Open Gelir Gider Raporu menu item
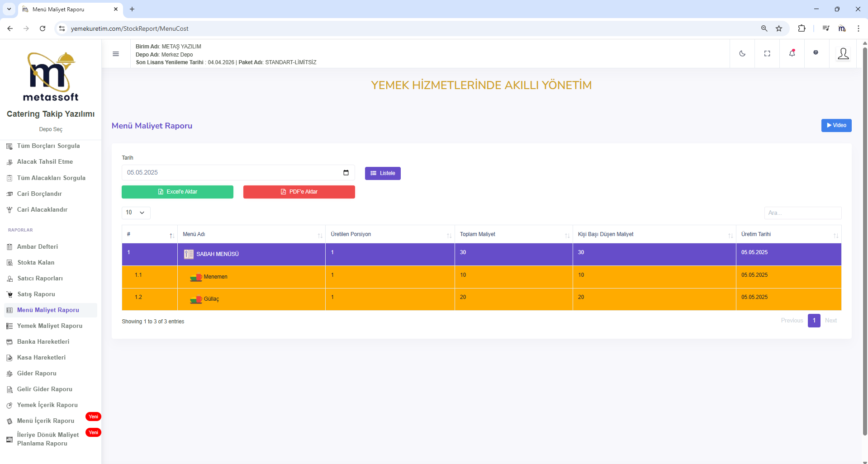This screenshot has height=464, width=868. coord(44,389)
